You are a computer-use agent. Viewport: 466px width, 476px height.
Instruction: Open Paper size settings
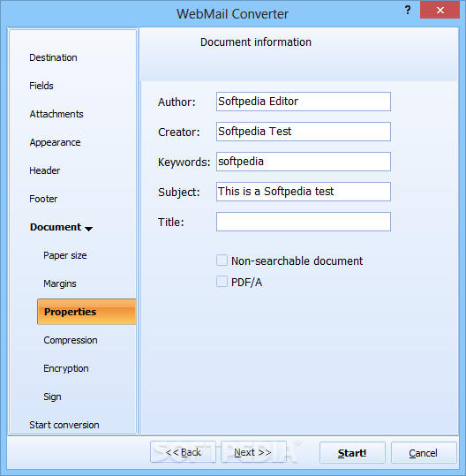[x=65, y=255]
